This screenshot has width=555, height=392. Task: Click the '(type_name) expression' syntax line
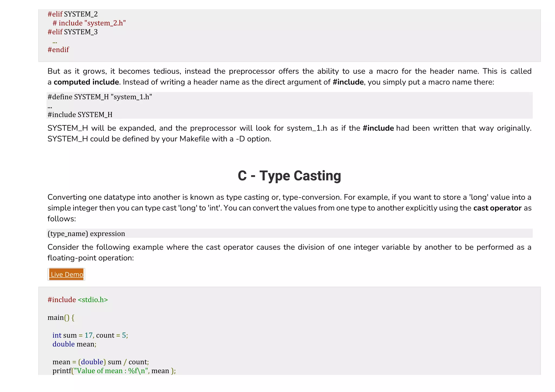(86, 234)
